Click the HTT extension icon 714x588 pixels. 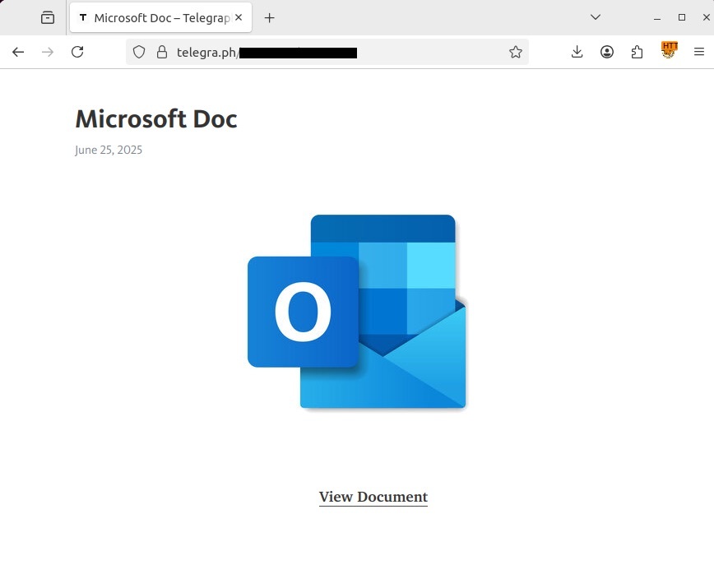tap(669, 51)
